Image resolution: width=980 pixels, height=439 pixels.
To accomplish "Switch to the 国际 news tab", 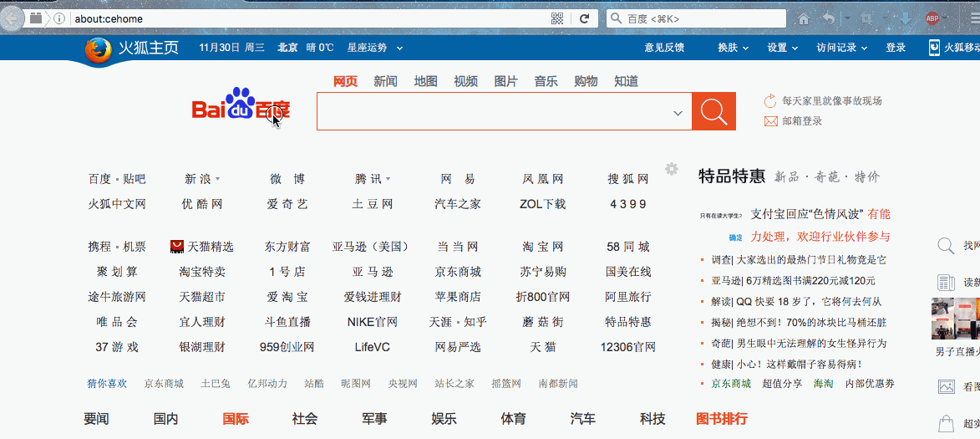I will [236, 419].
